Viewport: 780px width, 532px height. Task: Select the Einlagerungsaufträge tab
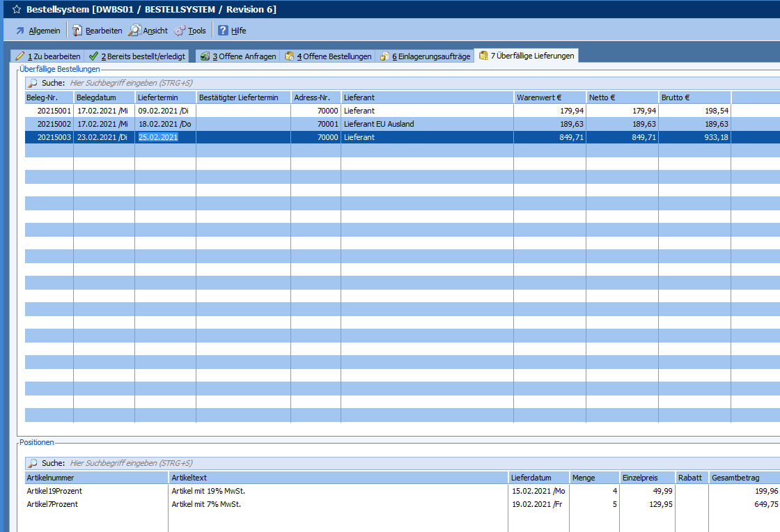tap(425, 56)
